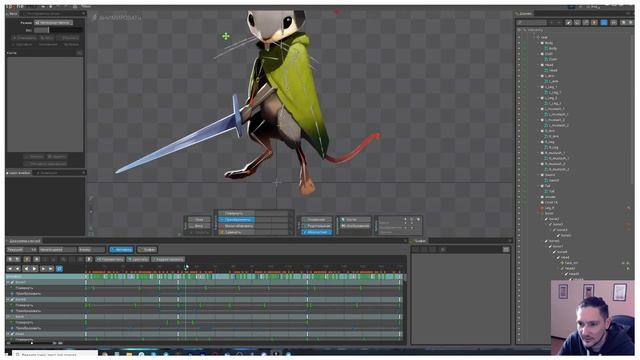Screen dimensions: 640x360
Task: Open the current animation dropdown in dopesheet
Action: [x=22, y=249]
